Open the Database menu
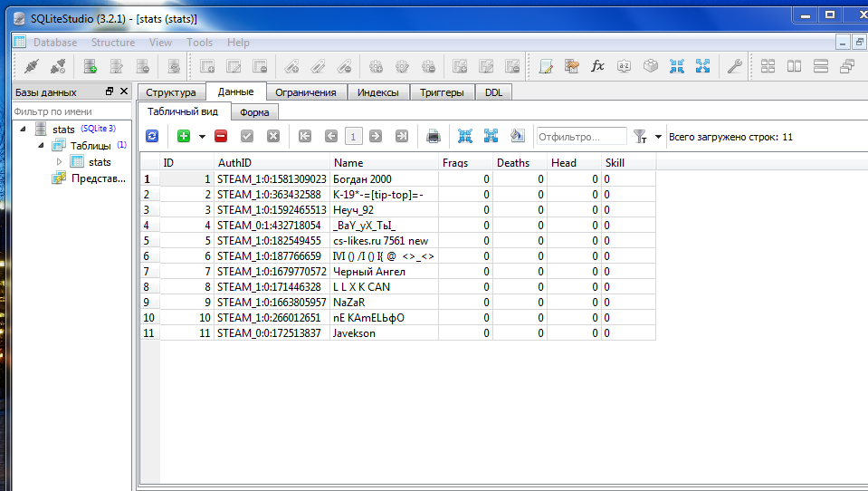The image size is (868, 491). pyautogui.click(x=55, y=42)
